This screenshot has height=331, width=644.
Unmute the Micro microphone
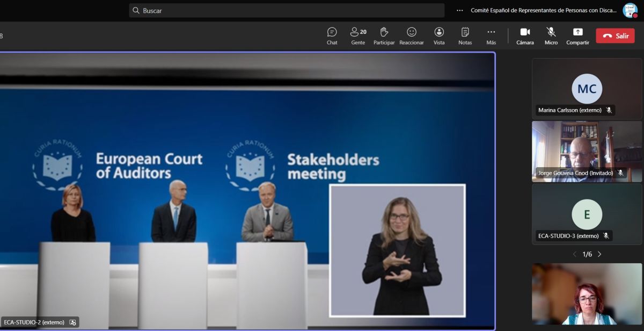(x=551, y=36)
